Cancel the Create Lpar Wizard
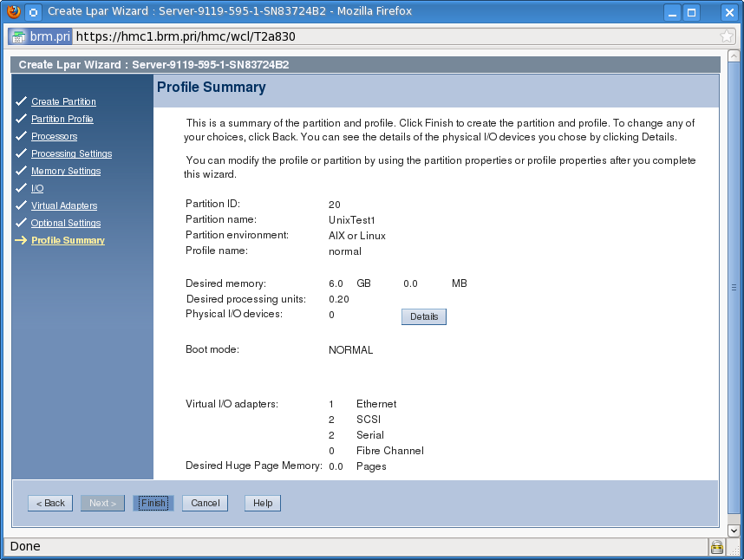The height and width of the screenshot is (560, 744). [x=206, y=503]
